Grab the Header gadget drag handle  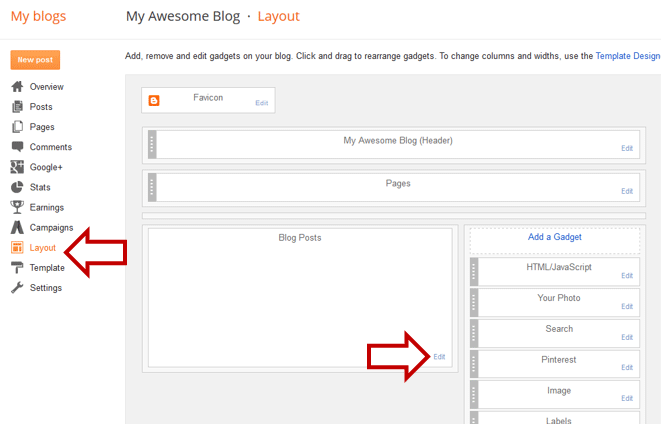pyautogui.click(x=152, y=144)
